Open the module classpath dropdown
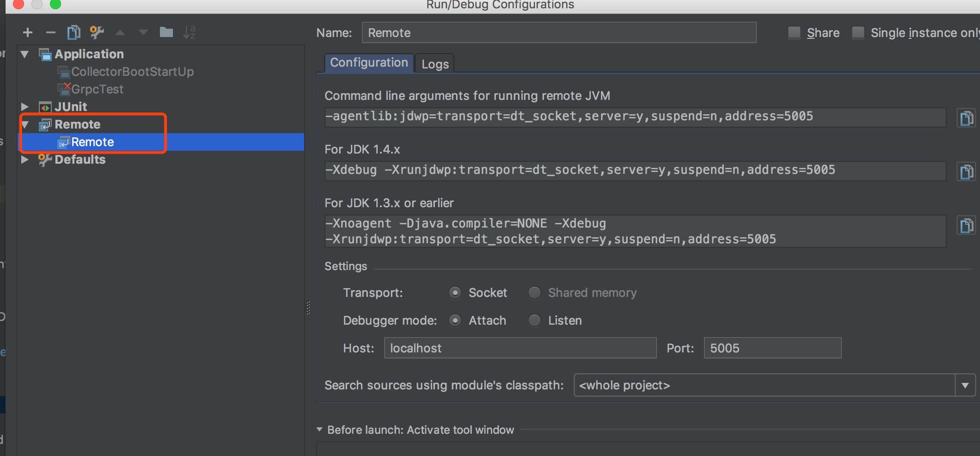The image size is (980, 456). coord(965,385)
